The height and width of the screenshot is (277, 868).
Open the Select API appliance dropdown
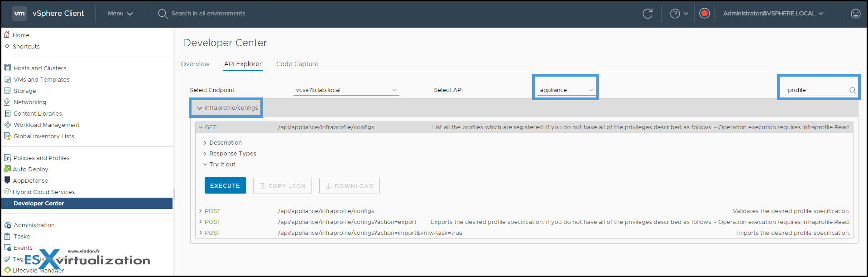click(566, 90)
